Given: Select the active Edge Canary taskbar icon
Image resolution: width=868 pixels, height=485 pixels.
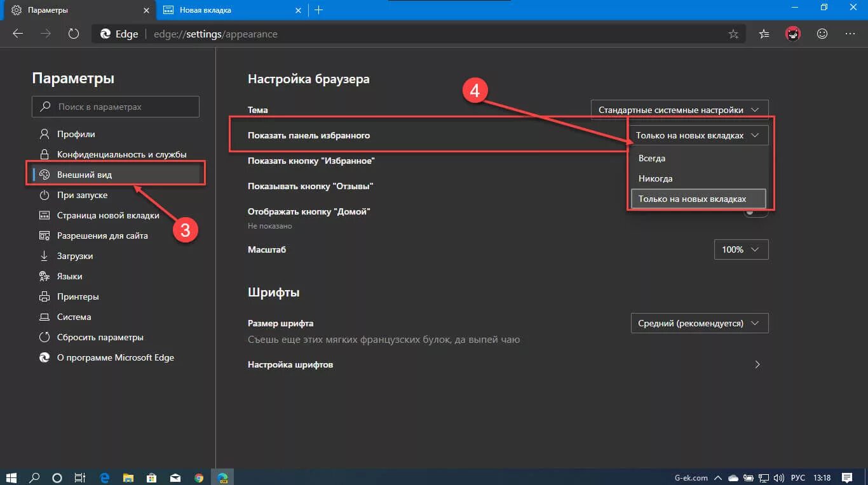Looking at the screenshot, I should pyautogui.click(x=223, y=477).
